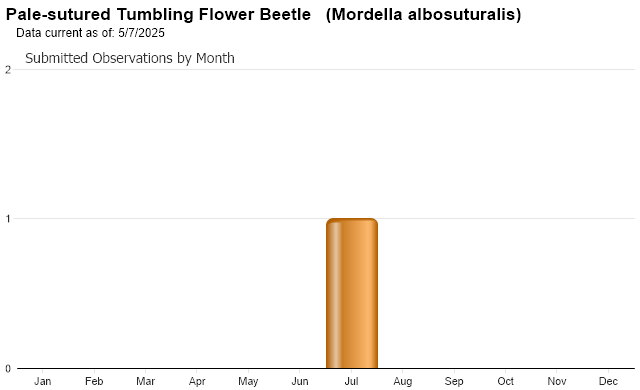The height and width of the screenshot is (390, 640).
Task: Click the Mar month axis label
Action: coord(145,381)
